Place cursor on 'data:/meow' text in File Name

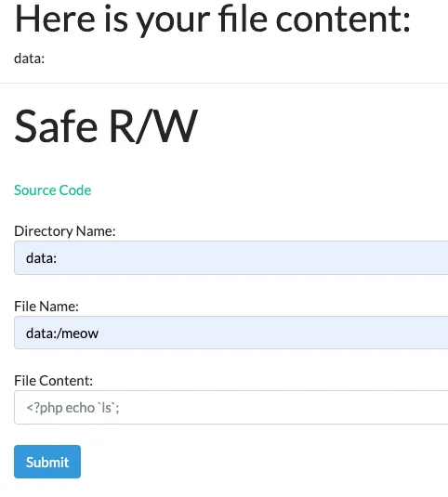pos(62,334)
